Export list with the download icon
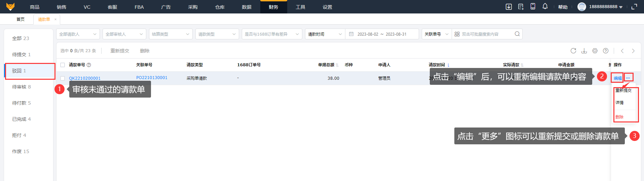 [x=584, y=51]
